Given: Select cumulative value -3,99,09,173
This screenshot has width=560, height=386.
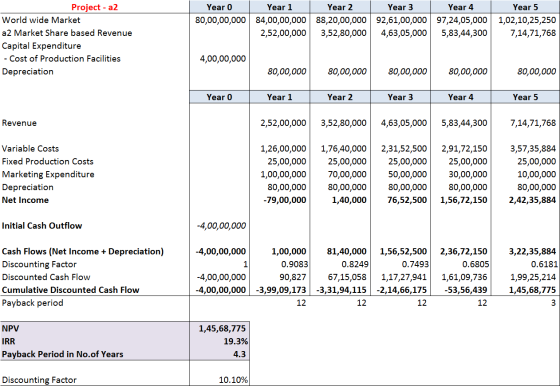Looking at the screenshot, I should pyautogui.click(x=281, y=290).
